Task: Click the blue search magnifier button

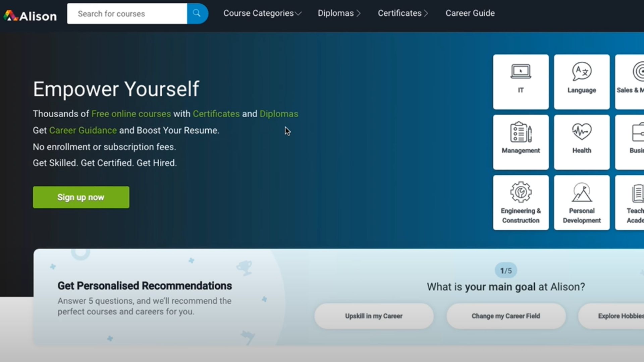Action: [197, 13]
